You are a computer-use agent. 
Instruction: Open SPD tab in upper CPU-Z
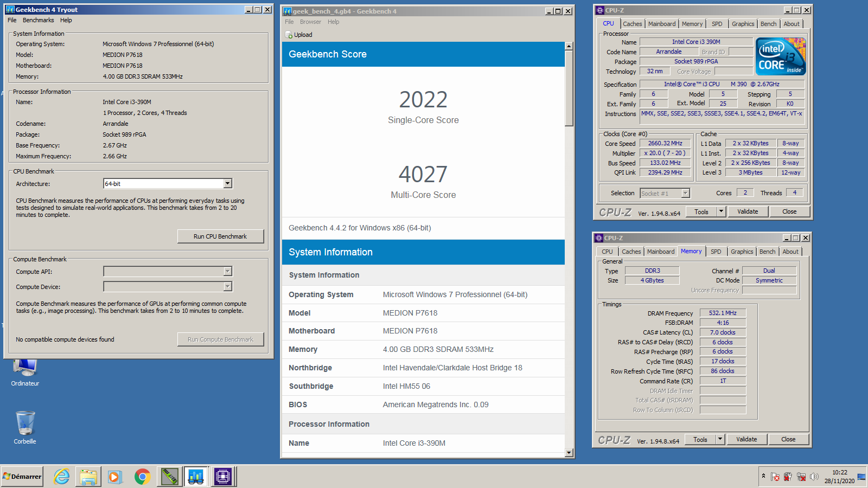717,24
